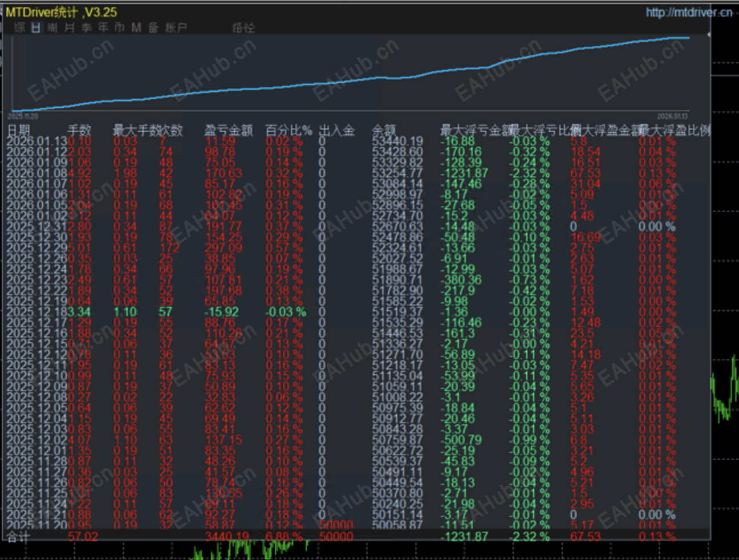Click the floating loss -380.36
Viewport: 739px width, 560px height.
click(461, 280)
